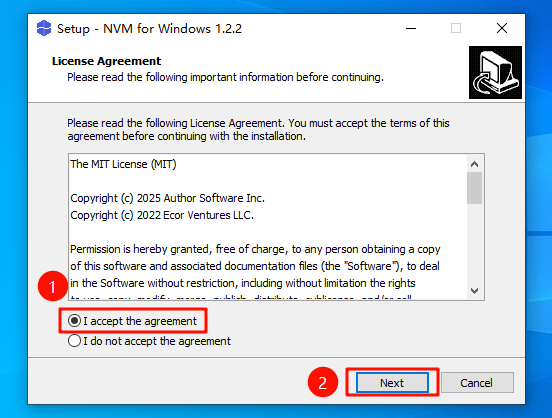The width and height of the screenshot is (552, 418).
Task: Click the "Copyright (c) 2025 Author Software Inc." line
Action: pyautogui.click(x=167, y=198)
